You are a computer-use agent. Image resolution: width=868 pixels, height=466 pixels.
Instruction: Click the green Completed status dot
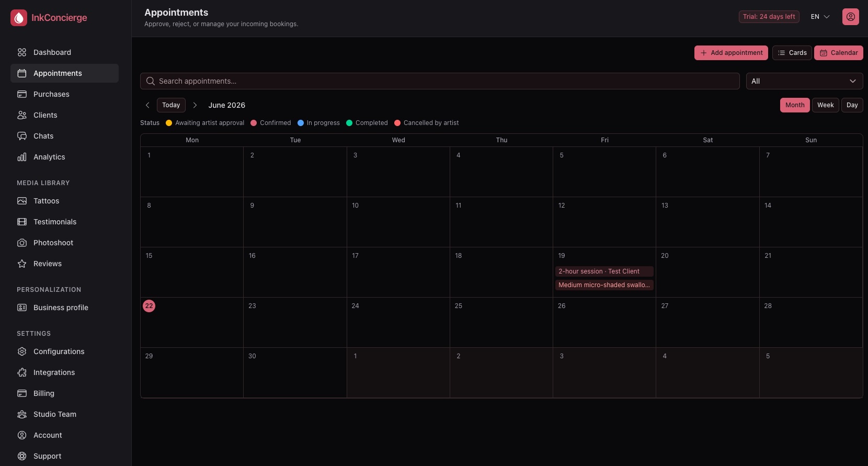tap(349, 123)
